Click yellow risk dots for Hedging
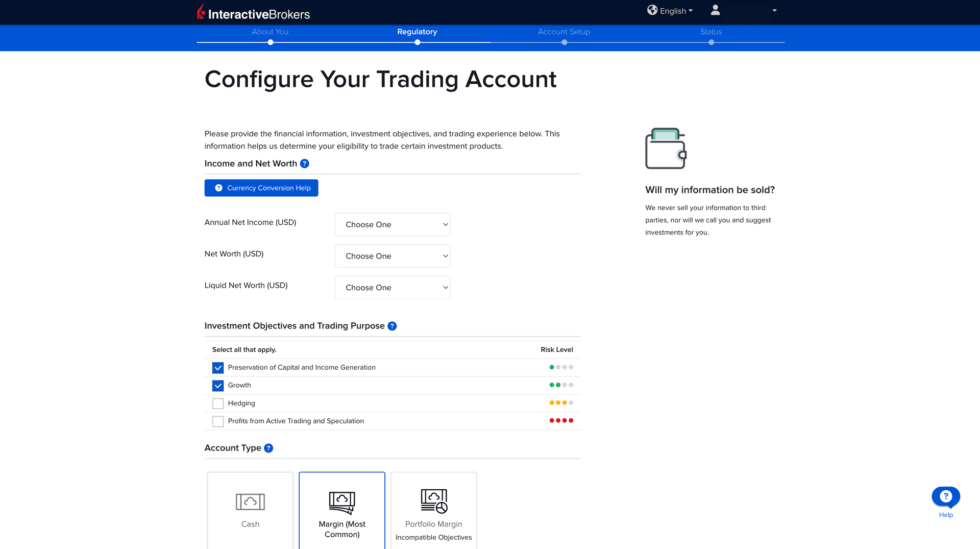Image resolution: width=980 pixels, height=549 pixels. point(561,403)
